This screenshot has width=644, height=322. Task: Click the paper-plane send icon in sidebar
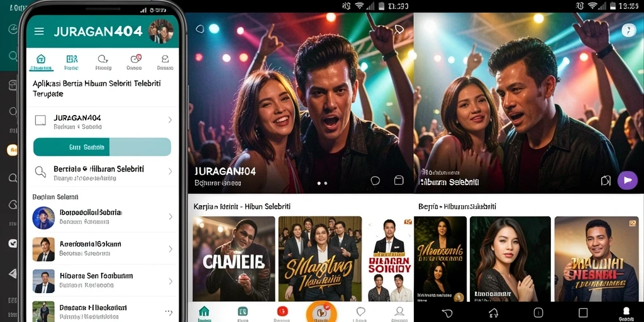coord(13,274)
